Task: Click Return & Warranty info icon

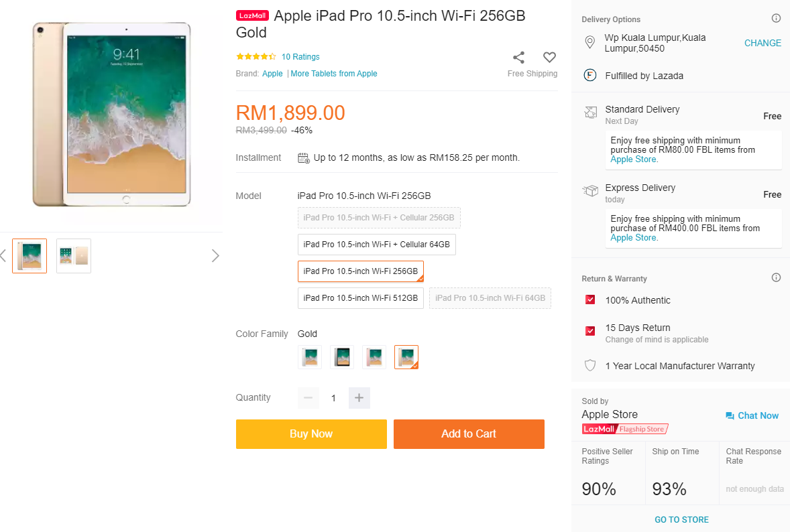Action: coord(776,277)
